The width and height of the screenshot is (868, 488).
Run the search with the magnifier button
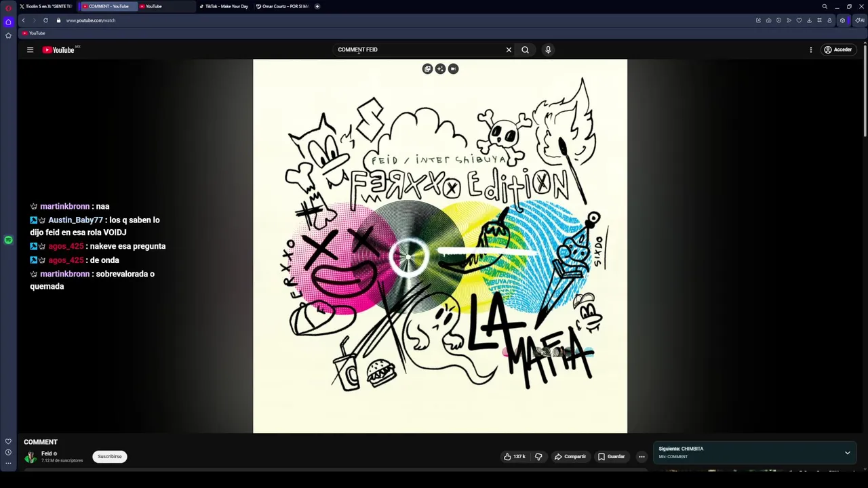click(x=525, y=49)
